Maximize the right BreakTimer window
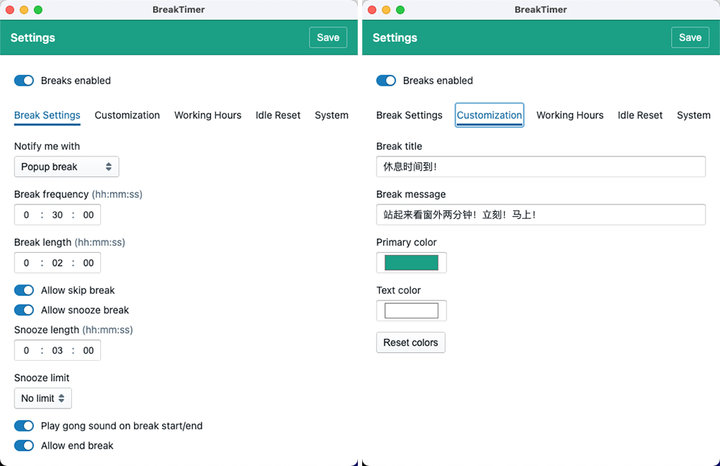This screenshot has height=466, width=720. (x=400, y=10)
